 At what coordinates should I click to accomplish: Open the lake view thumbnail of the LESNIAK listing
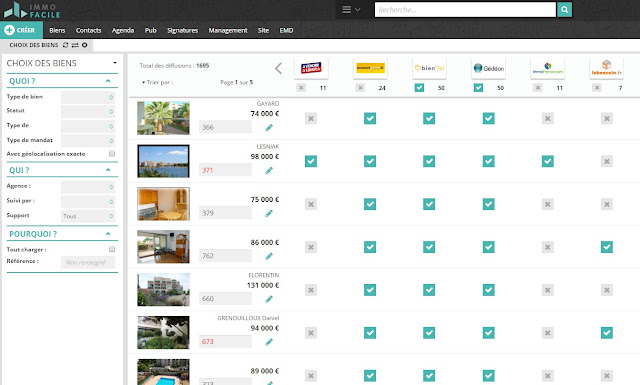point(163,161)
